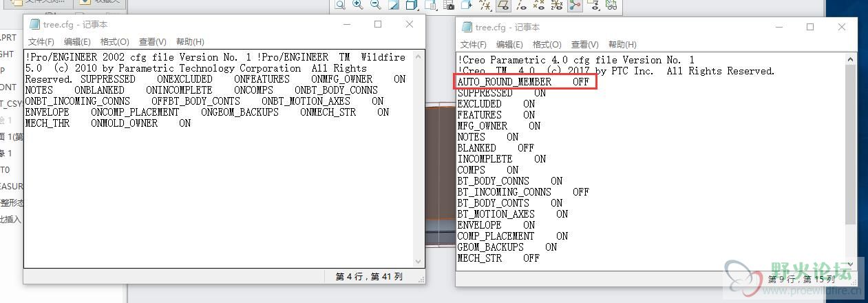Open 格式(O) menu in left Notepad window

click(114, 42)
